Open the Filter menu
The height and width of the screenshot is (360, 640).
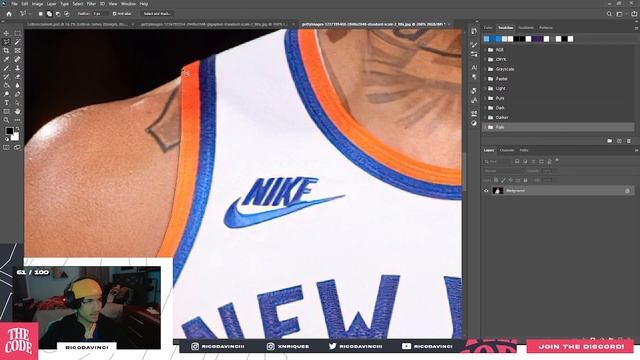(91, 4)
